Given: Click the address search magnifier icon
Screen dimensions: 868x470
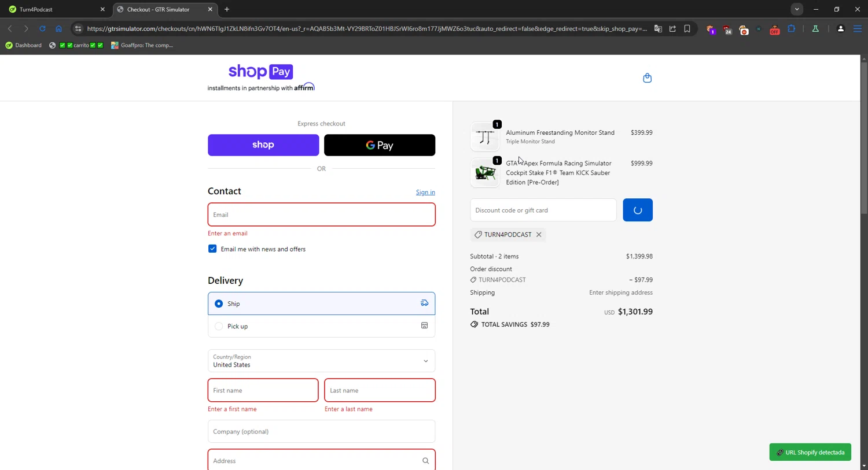Looking at the screenshot, I should (x=425, y=461).
